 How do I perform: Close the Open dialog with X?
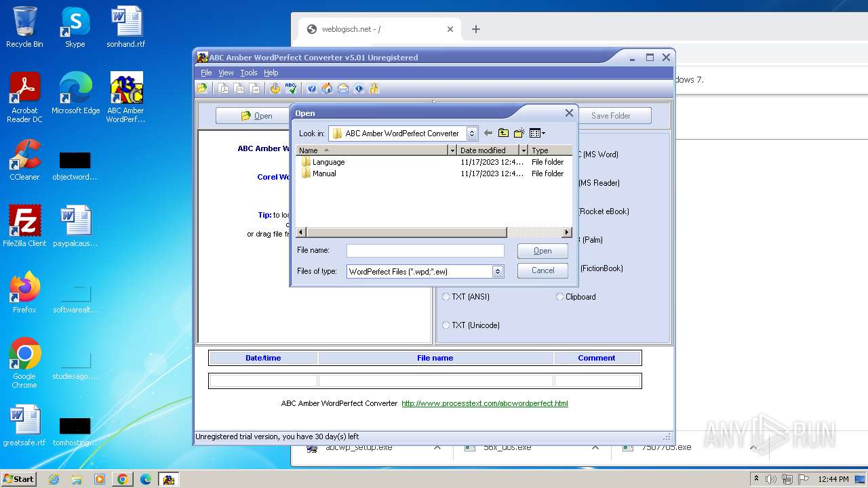click(569, 113)
